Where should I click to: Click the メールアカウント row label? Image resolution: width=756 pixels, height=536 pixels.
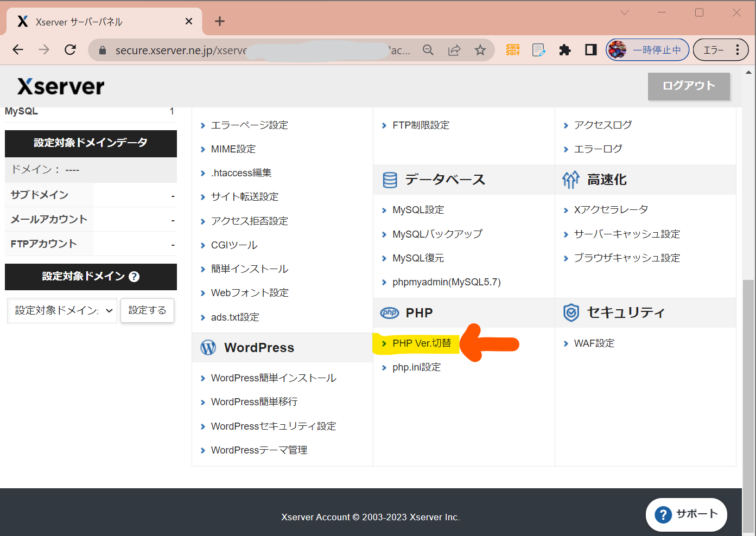(x=49, y=219)
